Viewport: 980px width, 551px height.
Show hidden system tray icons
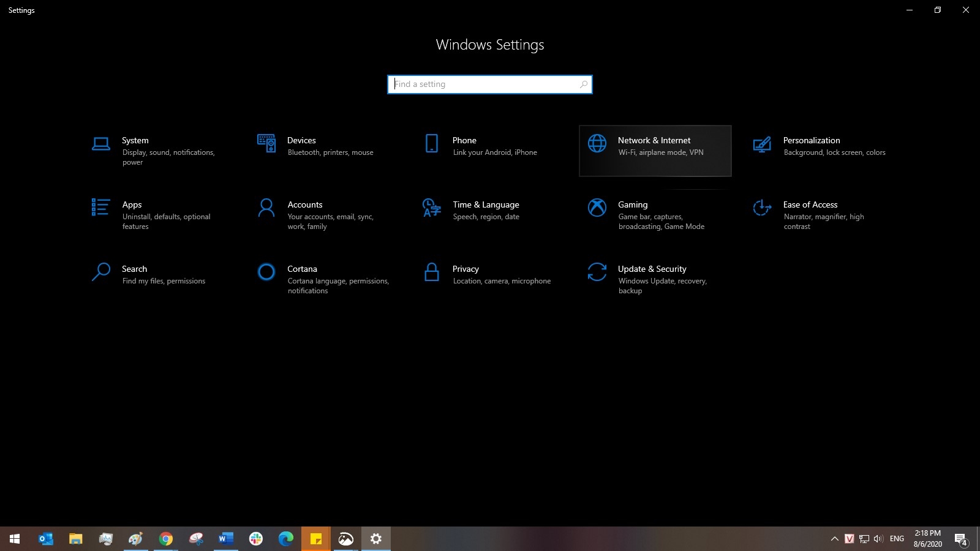834,539
